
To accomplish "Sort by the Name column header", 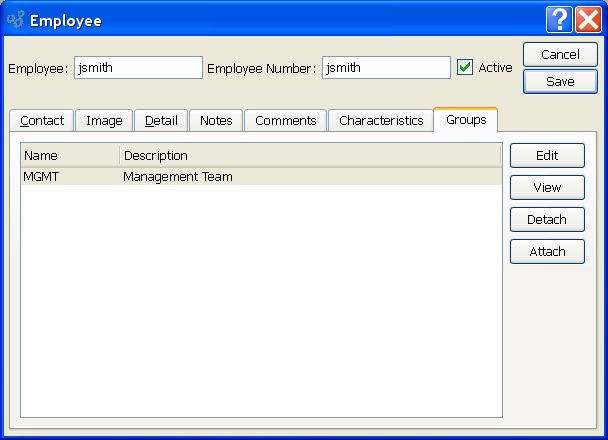I will pos(70,156).
